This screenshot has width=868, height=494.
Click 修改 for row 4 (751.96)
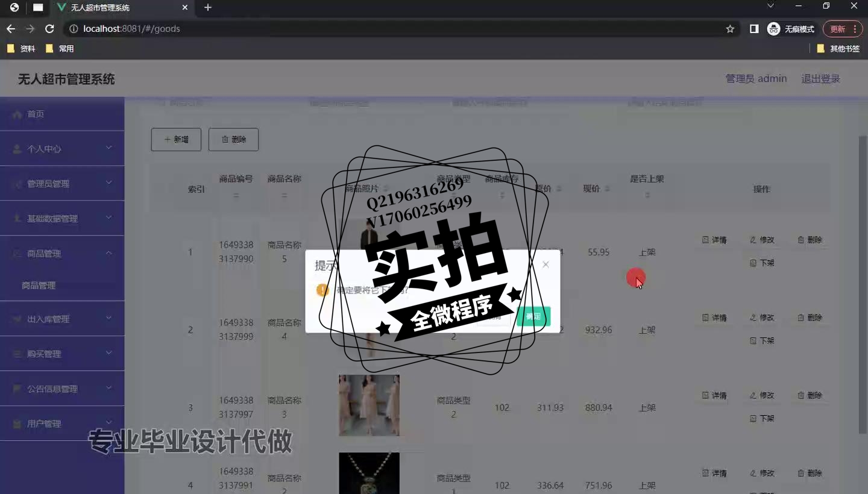click(762, 473)
